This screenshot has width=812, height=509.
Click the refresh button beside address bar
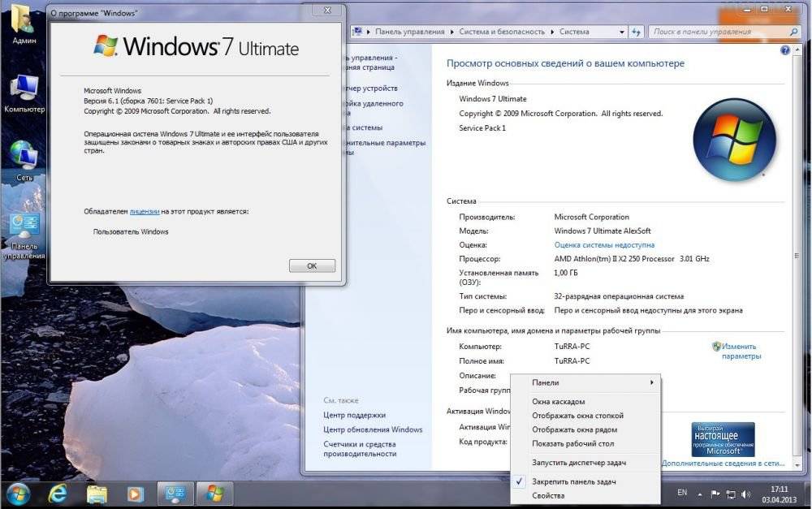click(637, 32)
